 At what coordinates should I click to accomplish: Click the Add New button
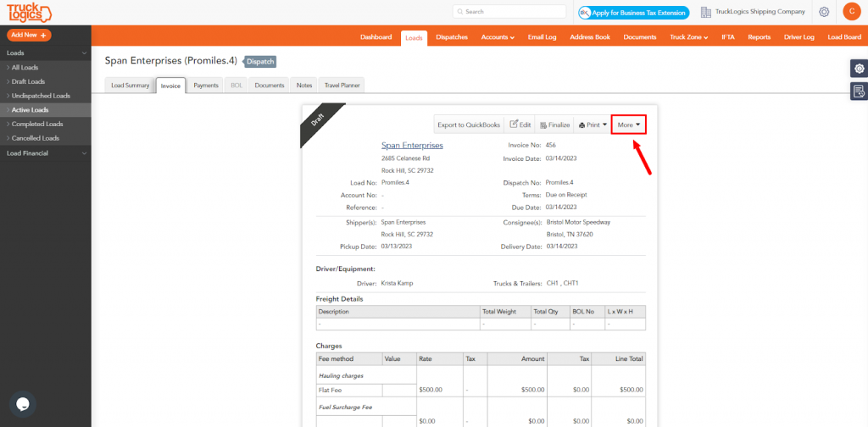point(29,35)
